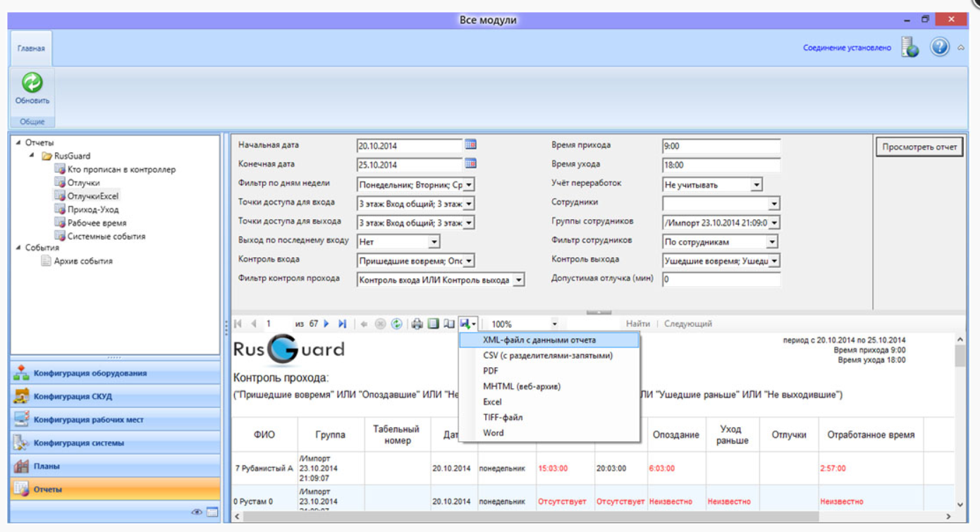Click the green Обновить refresh icon
The height and width of the screenshot is (532, 980).
click(x=32, y=83)
